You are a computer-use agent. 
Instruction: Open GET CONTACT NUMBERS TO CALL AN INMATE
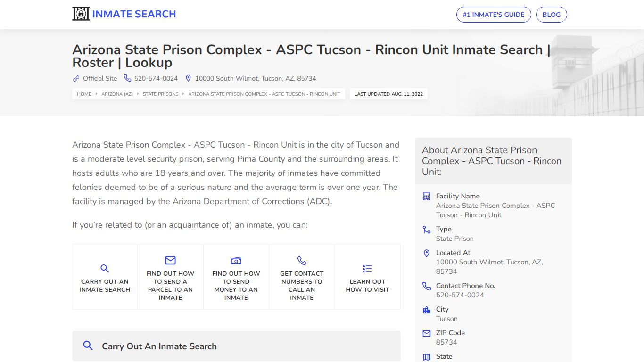tap(302, 286)
